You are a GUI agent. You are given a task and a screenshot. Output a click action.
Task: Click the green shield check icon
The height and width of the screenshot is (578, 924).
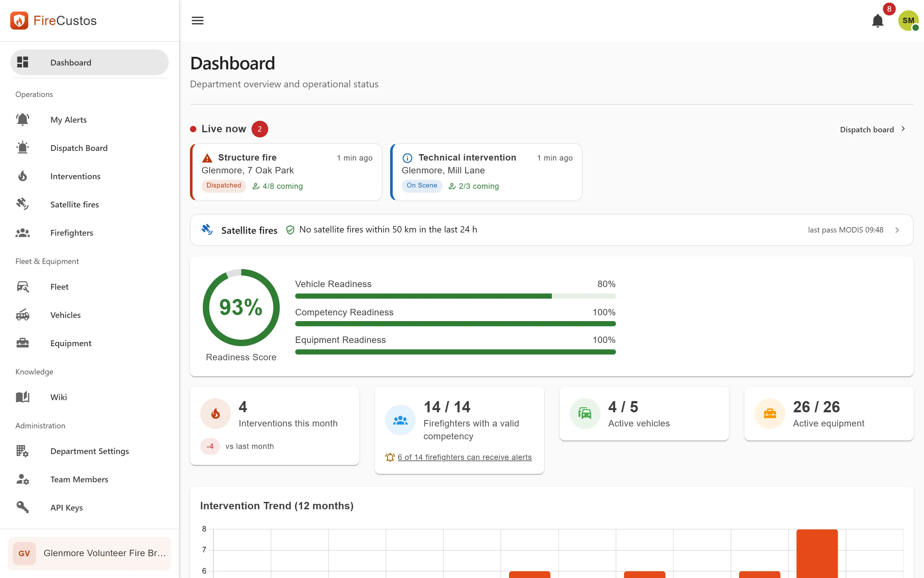tap(290, 230)
